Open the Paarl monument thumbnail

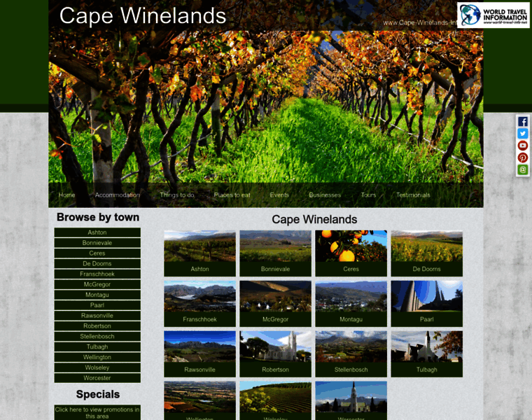click(426, 304)
